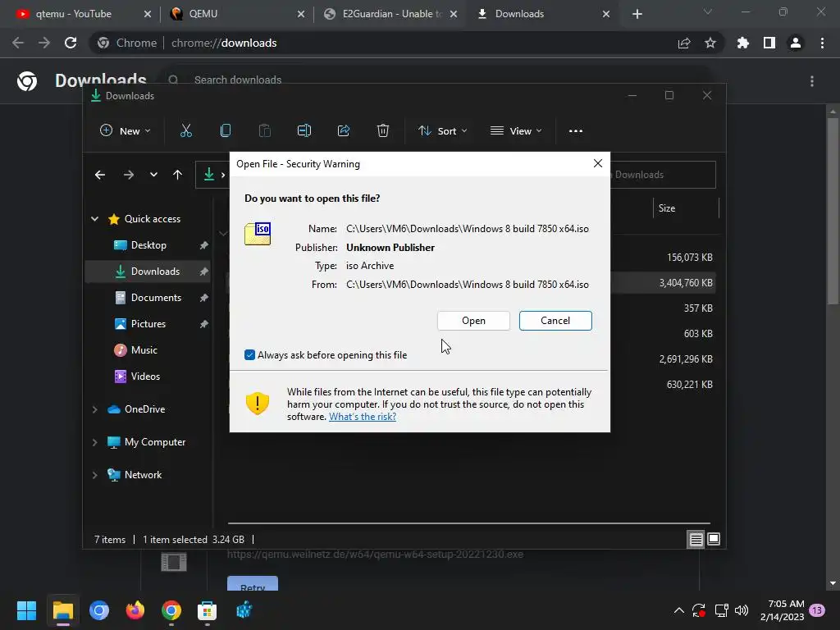Go back in File Explorer navigation
Image resolution: width=840 pixels, height=630 pixels.
point(99,175)
